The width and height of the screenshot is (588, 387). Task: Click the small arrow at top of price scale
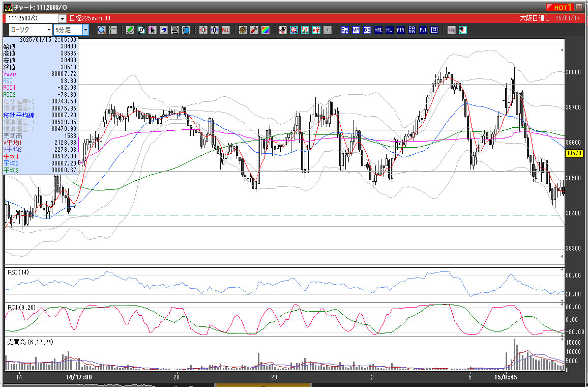(562, 49)
